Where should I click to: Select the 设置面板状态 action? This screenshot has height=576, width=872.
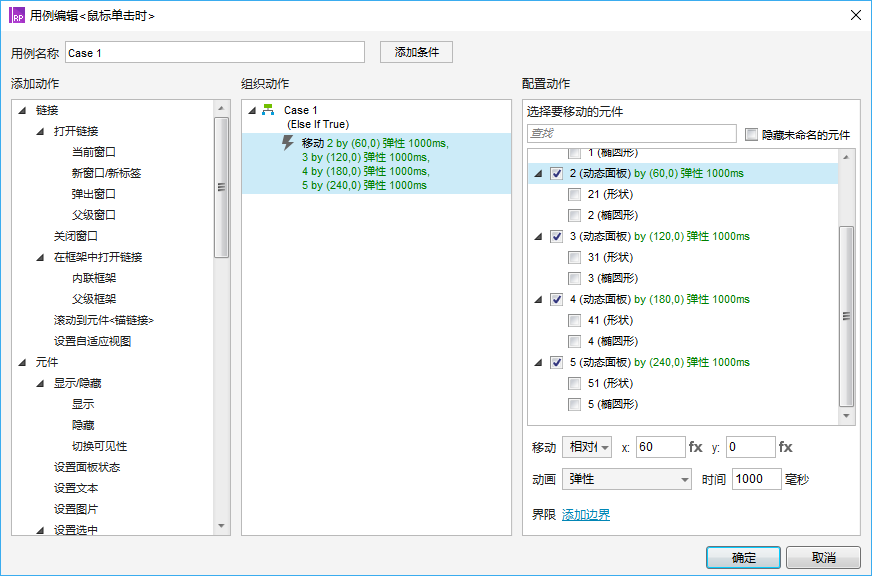click(x=87, y=468)
